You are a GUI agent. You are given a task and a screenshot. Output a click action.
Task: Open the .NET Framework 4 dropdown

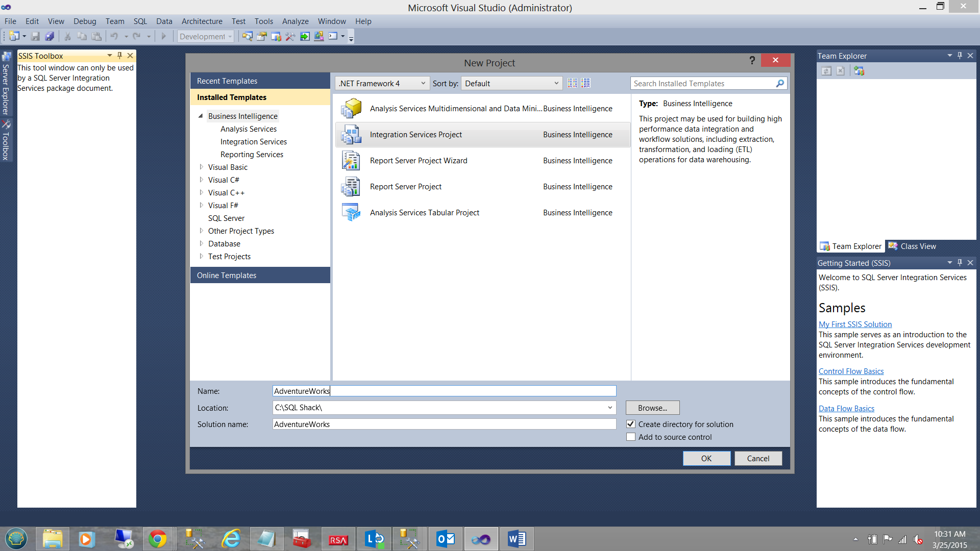pyautogui.click(x=382, y=84)
